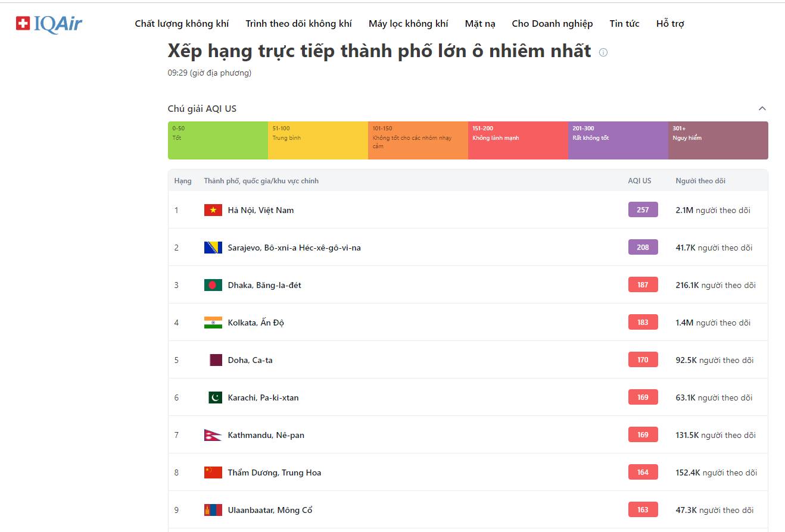The height and width of the screenshot is (532, 785).
Task: Open Sarajevo, Bô-xni-a Héc-xê-gô-vi-na link
Action: tap(294, 248)
